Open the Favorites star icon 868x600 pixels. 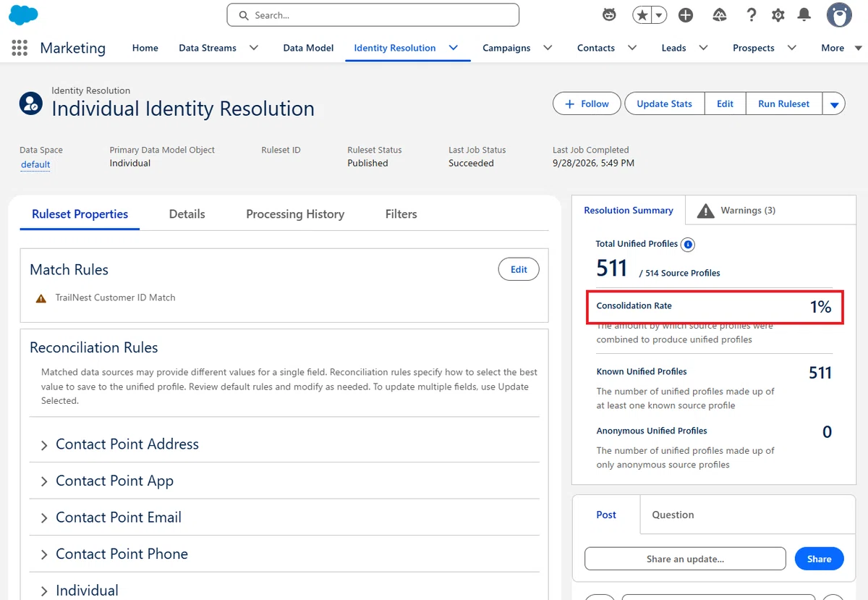click(642, 14)
